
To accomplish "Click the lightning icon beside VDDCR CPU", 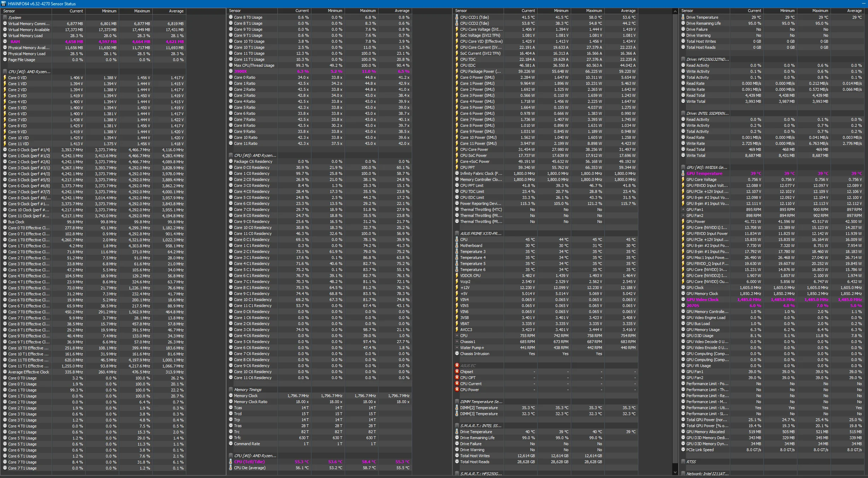I will coord(457,276).
